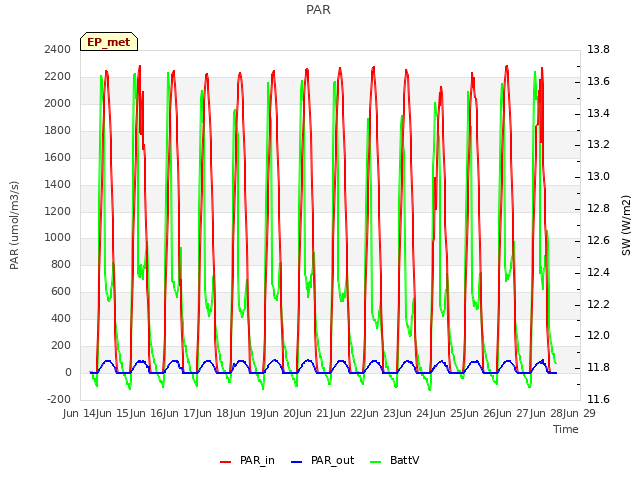Click the 1600 left-axis tick value
640x480 pixels.
(x=58, y=157)
